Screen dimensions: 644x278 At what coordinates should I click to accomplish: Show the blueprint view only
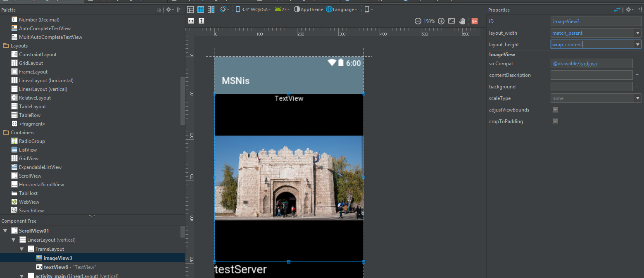click(x=201, y=10)
